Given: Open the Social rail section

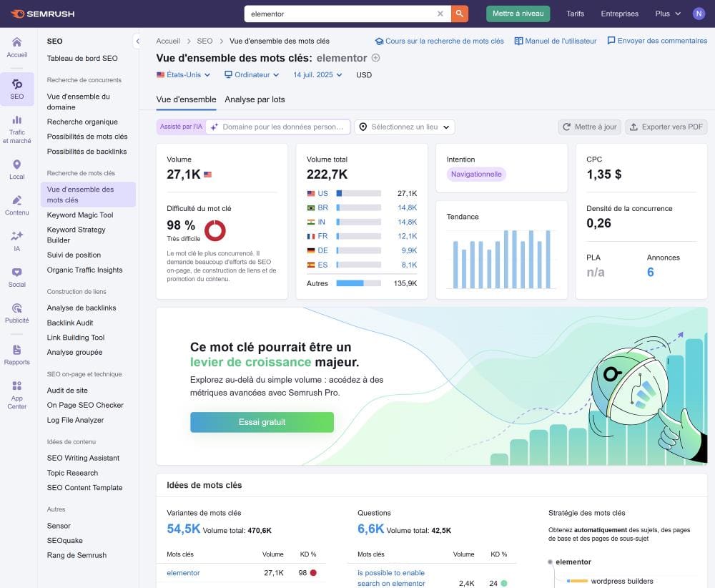Looking at the screenshot, I should point(17,278).
